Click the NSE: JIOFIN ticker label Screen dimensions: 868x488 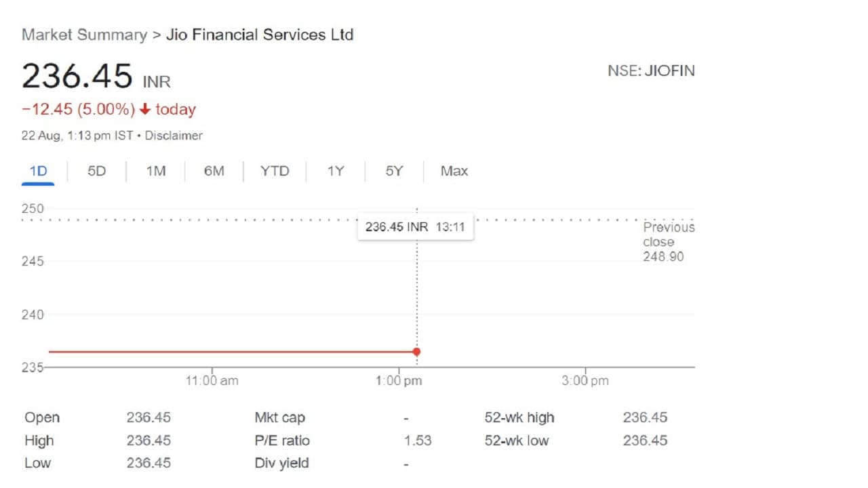point(651,70)
